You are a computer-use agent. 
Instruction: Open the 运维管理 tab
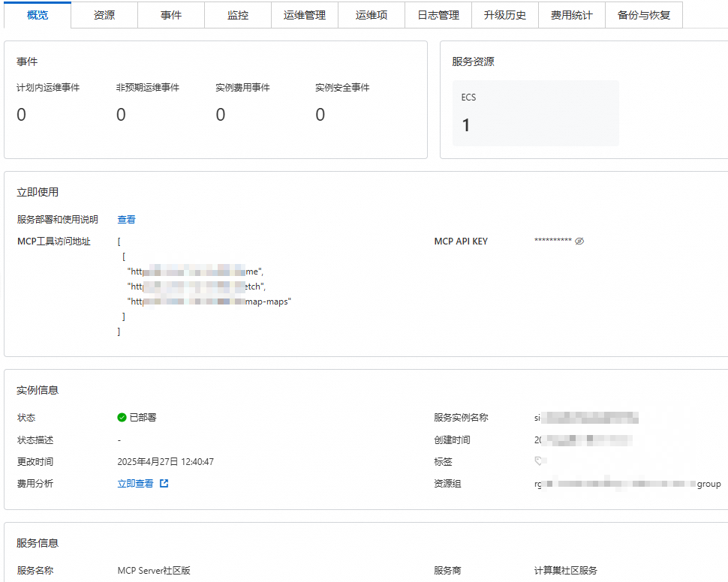305,15
